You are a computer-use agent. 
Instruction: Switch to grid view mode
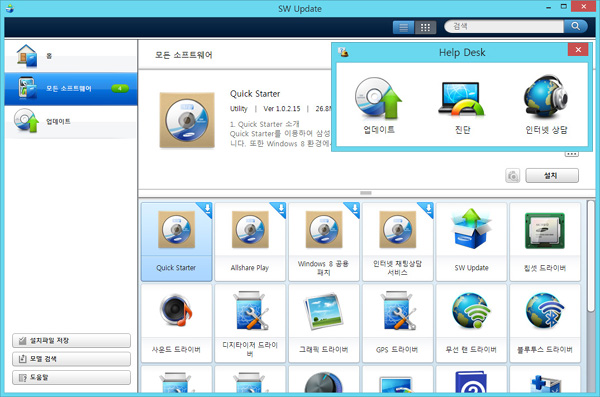tap(425, 27)
